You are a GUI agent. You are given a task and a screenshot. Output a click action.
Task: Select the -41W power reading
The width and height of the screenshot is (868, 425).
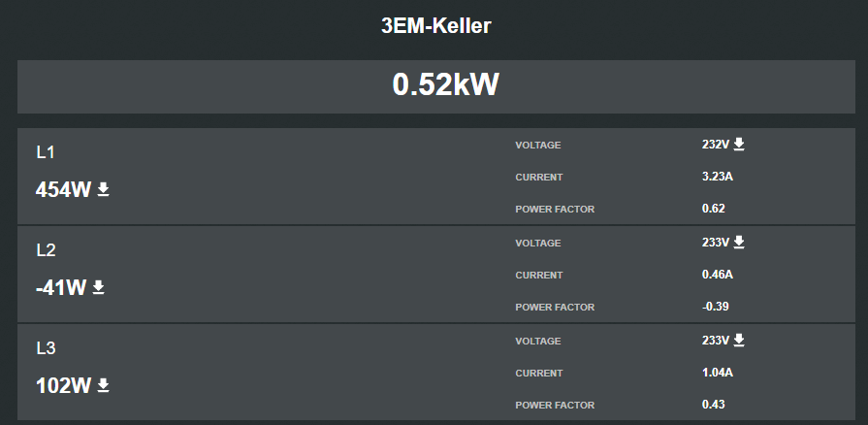pyautogui.click(x=61, y=287)
